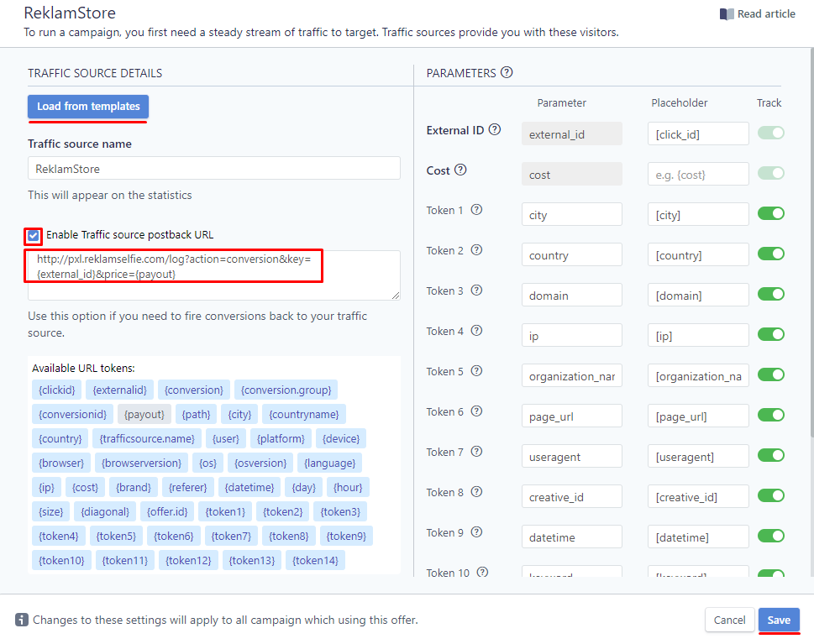Click help icon next to Token 3
The width and height of the screenshot is (814, 644).
point(476,291)
